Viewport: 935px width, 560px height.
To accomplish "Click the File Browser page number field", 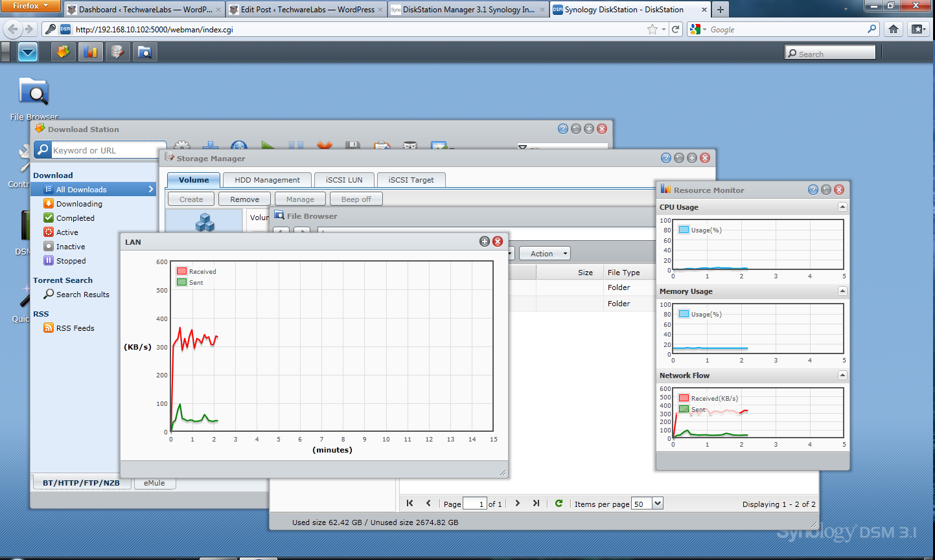I will pyautogui.click(x=474, y=504).
